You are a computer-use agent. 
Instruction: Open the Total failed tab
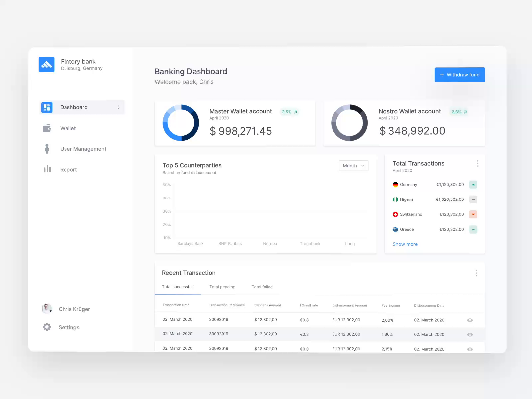click(262, 287)
